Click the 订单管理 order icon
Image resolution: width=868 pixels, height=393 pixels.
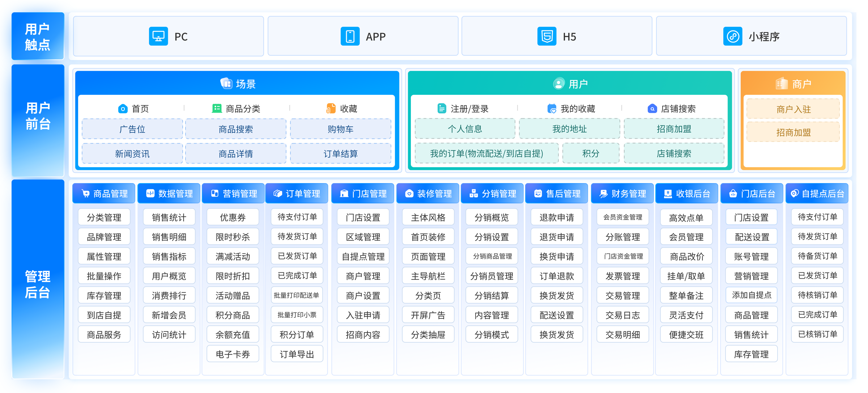click(x=278, y=193)
